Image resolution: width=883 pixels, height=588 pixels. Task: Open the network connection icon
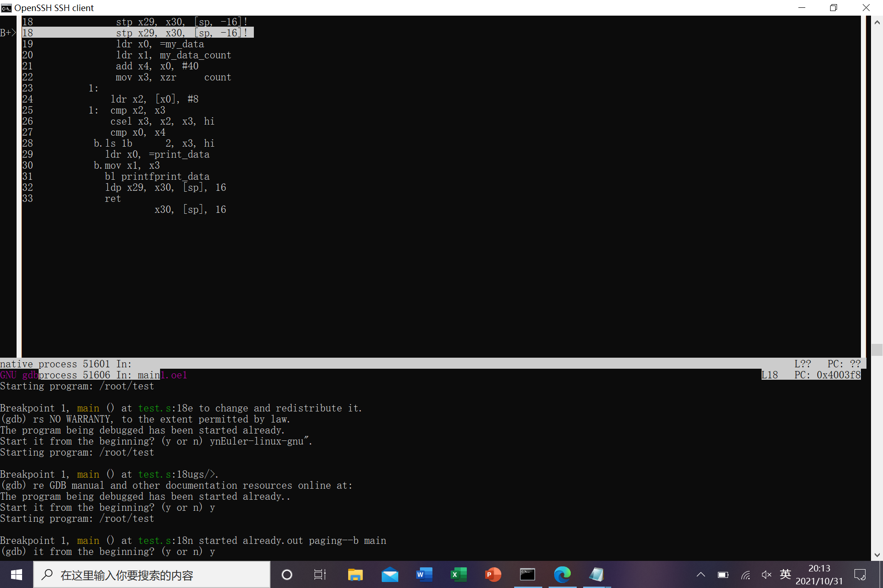[745, 575]
